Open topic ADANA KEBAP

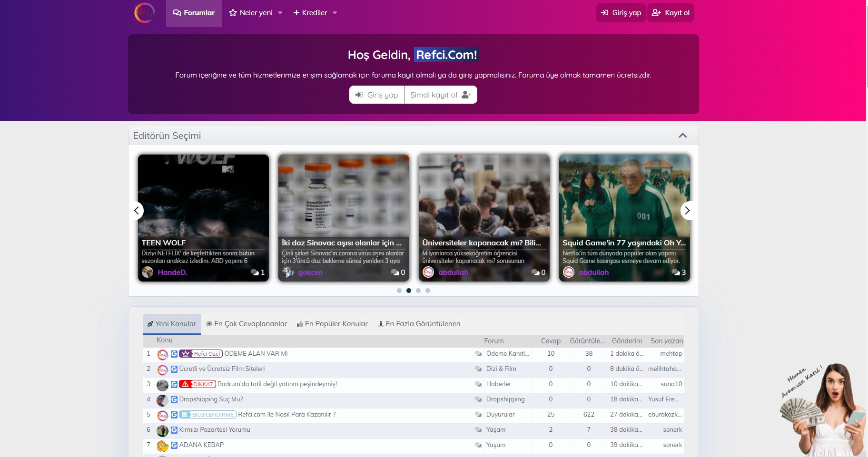pyautogui.click(x=201, y=445)
